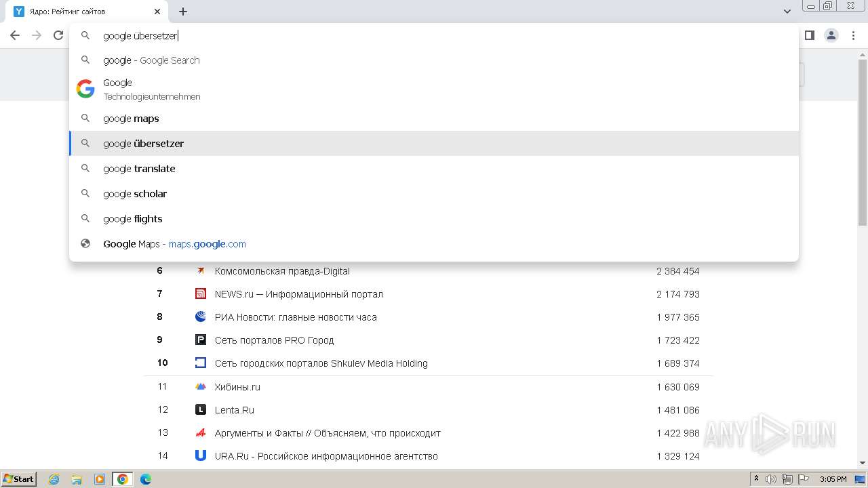Toggle the browser side panel icon
Viewport: 868px width, 488px height.
pos(809,35)
